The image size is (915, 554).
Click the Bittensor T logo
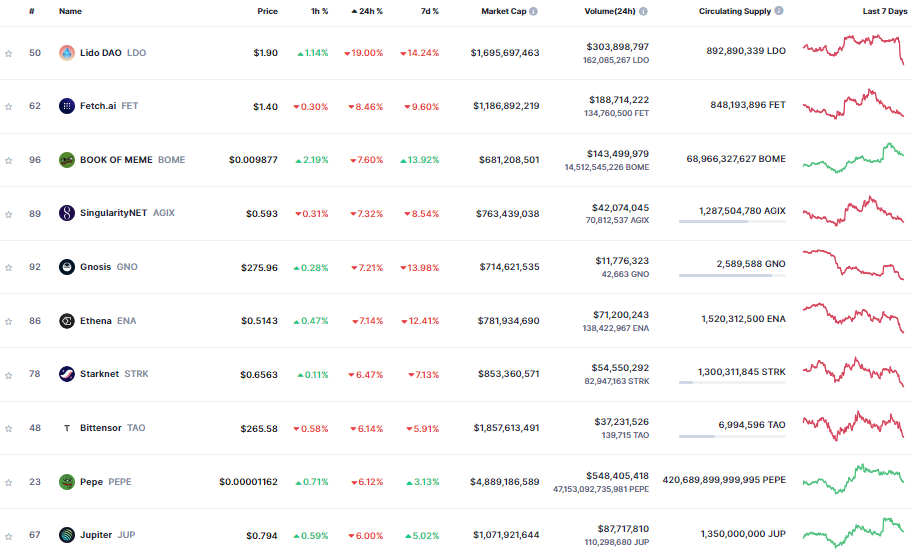click(67, 428)
